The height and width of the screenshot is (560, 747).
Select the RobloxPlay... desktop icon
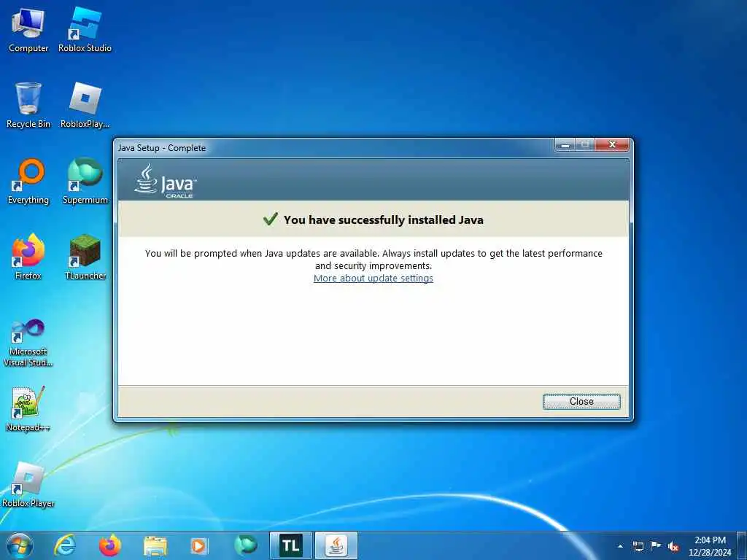[x=85, y=105]
